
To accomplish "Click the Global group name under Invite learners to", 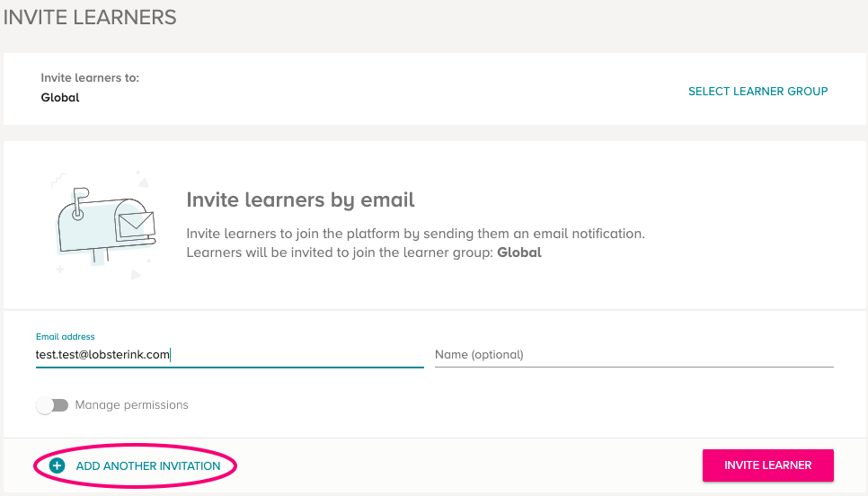I will point(60,97).
